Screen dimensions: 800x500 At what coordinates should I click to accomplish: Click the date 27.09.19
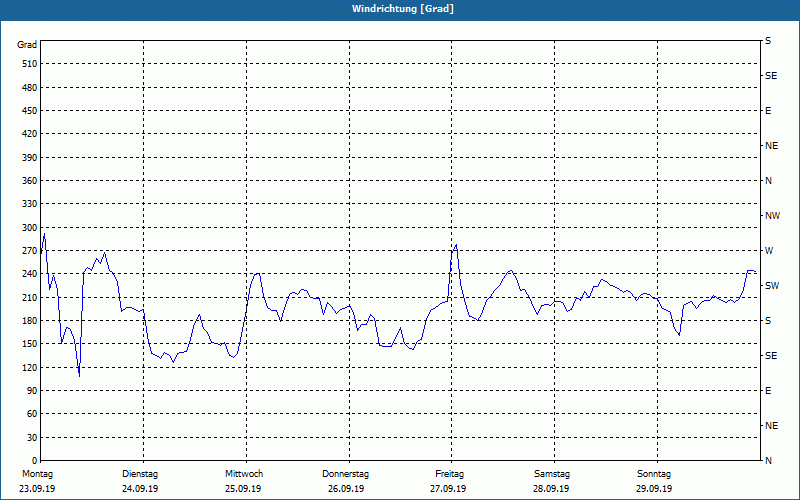click(x=448, y=489)
